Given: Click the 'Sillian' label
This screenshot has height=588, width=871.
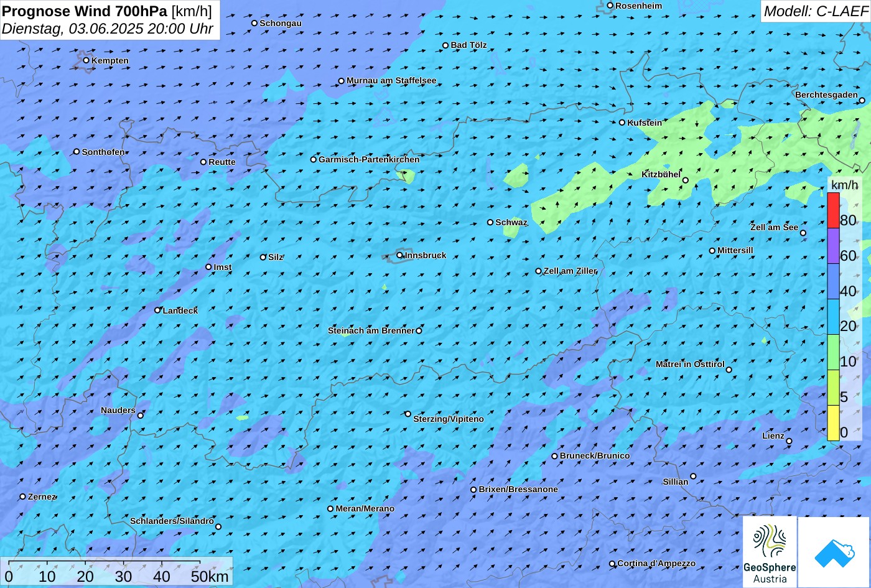Looking at the screenshot, I should 676,482.
